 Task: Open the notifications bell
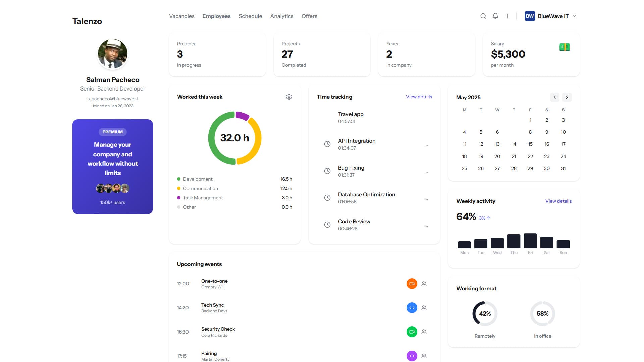[x=495, y=16]
